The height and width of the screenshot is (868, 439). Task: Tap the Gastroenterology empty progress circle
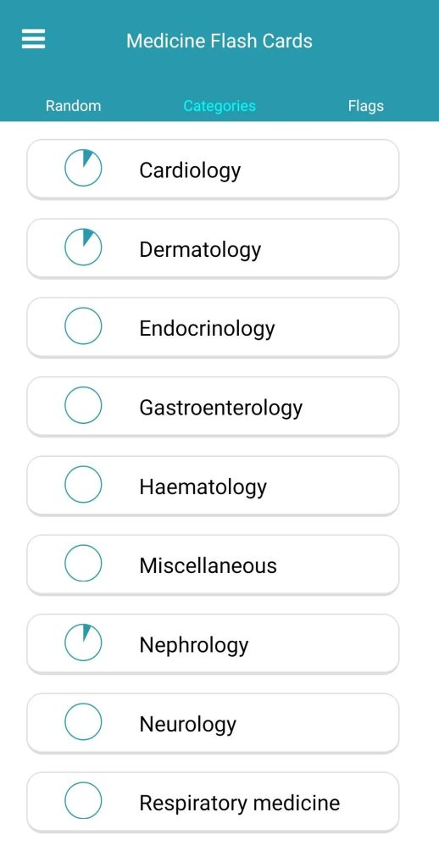tap(83, 405)
